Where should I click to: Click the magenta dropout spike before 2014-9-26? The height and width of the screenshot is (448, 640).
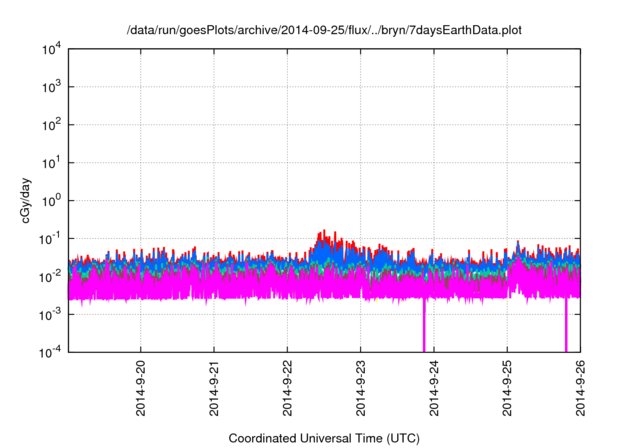(x=566, y=325)
